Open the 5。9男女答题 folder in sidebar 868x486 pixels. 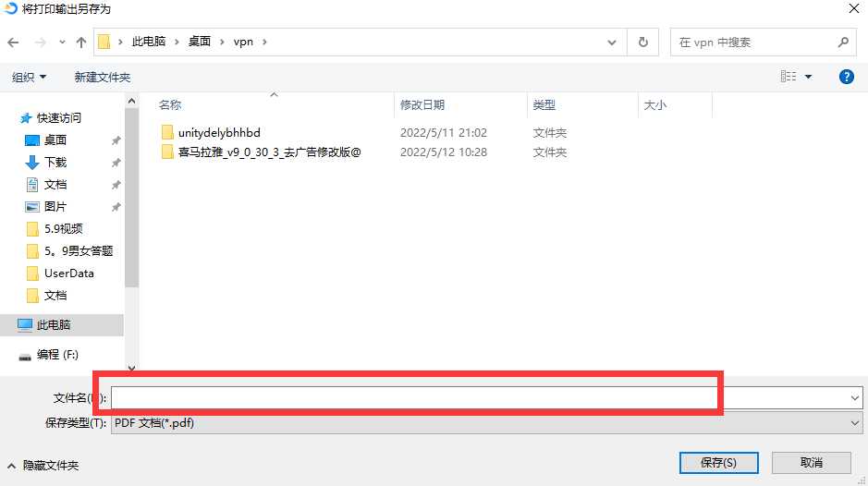[78, 250]
